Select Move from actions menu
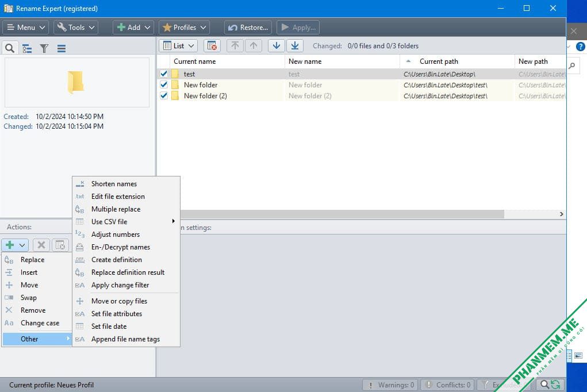Image resolution: width=587 pixels, height=392 pixels. 37,285
